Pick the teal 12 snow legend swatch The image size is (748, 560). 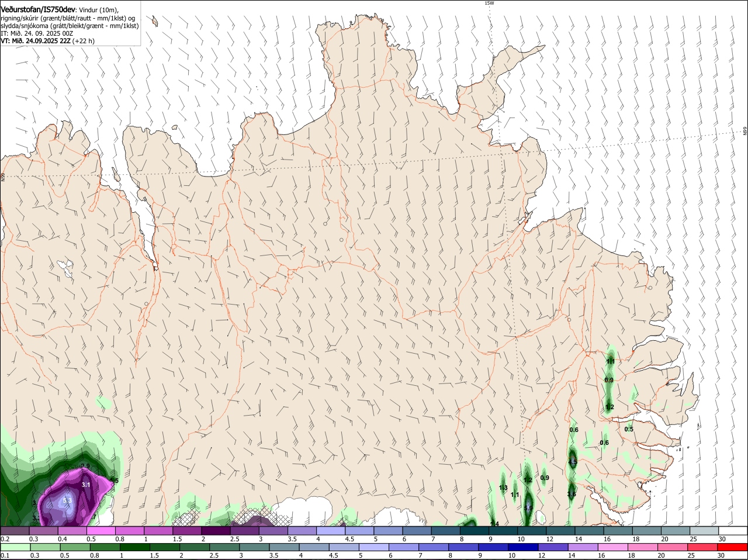click(560, 530)
